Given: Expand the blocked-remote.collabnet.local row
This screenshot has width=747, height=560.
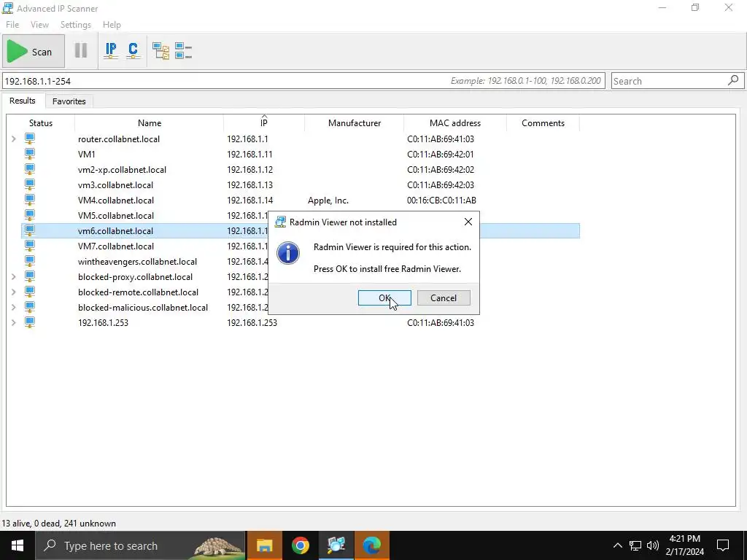Looking at the screenshot, I should (x=14, y=292).
